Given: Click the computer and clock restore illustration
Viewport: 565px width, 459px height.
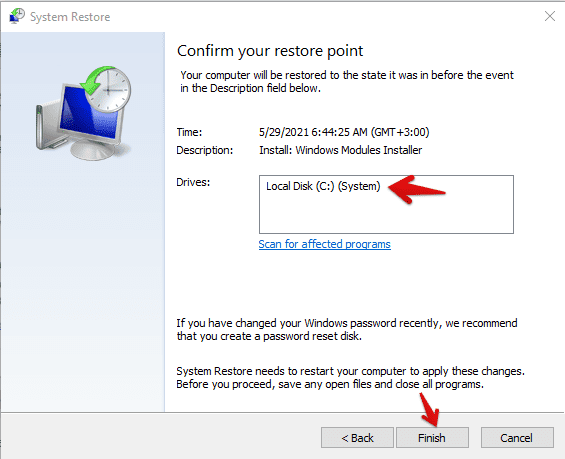Looking at the screenshot, I should (84, 113).
